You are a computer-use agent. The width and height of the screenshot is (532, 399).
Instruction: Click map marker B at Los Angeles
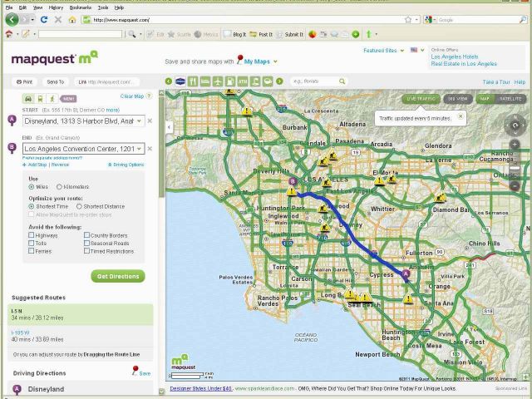point(293,182)
